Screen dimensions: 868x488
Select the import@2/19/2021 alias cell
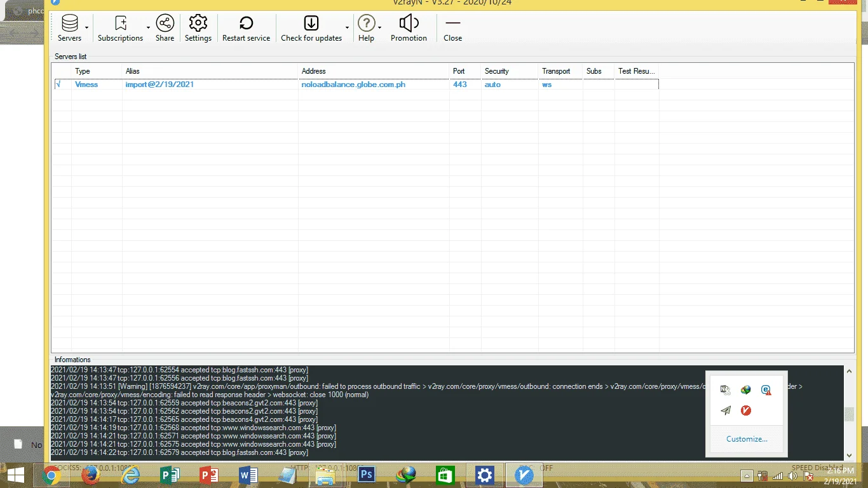tap(159, 85)
